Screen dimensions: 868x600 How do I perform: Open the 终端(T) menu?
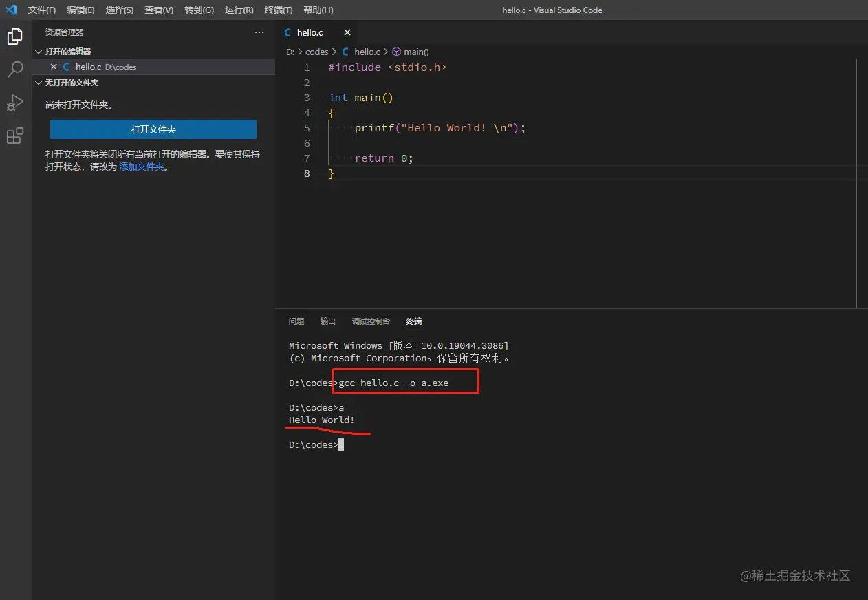click(x=279, y=10)
